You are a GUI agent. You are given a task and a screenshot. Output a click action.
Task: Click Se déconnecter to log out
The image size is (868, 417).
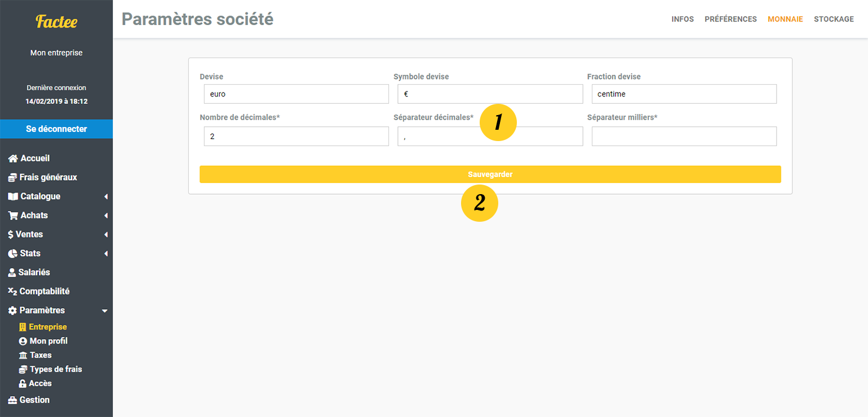56,129
